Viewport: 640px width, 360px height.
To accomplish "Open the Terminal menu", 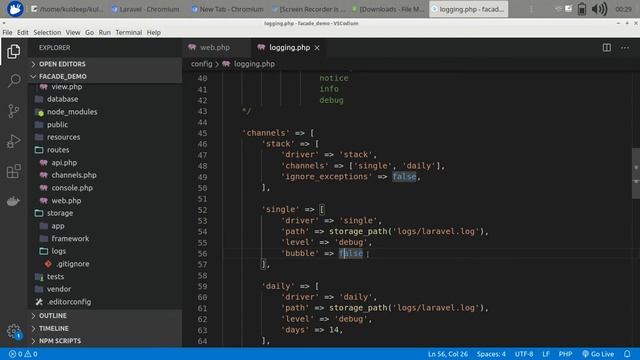I will click(129, 32).
